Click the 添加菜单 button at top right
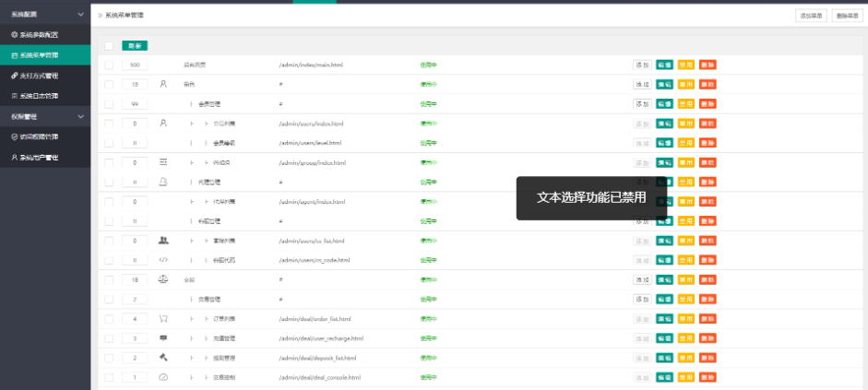 pos(811,16)
